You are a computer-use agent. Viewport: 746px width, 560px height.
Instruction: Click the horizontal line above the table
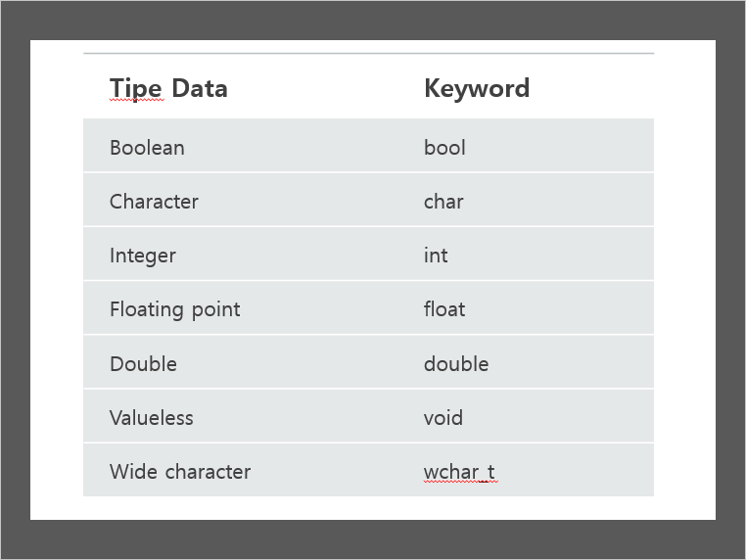pos(368,53)
